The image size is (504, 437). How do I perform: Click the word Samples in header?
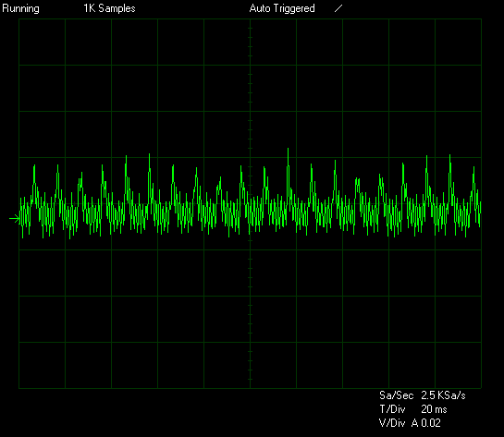[117, 8]
